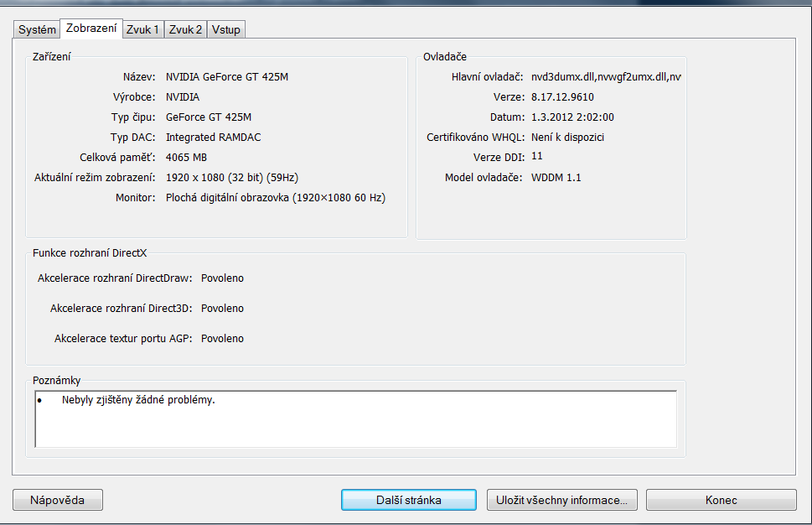Click the Certifikováno WHQL: label
The width and height of the screenshot is (812, 525).
pyautogui.click(x=475, y=138)
